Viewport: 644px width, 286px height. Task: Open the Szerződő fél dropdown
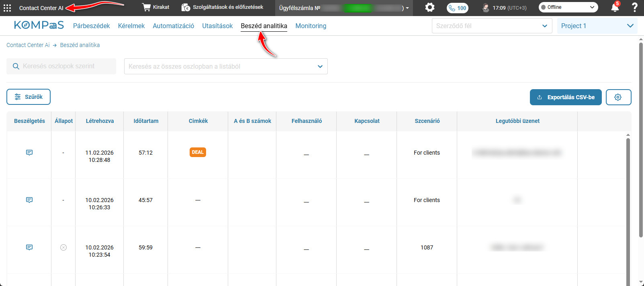[492, 26]
